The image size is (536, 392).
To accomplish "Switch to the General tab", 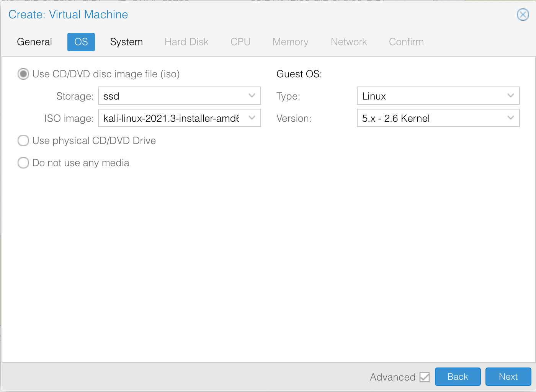I will click(x=34, y=42).
